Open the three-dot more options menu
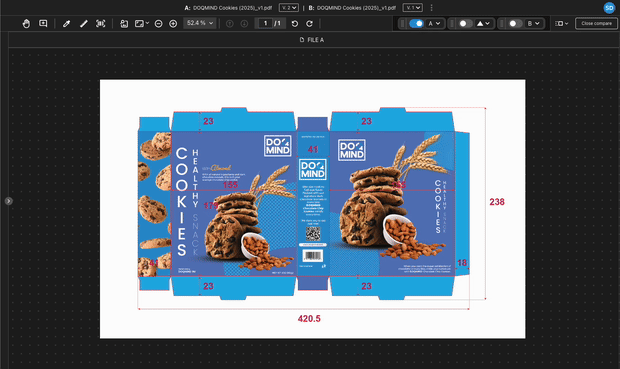Image resolution: width=620 pixels, height=369 pixels. pos(431,8)
